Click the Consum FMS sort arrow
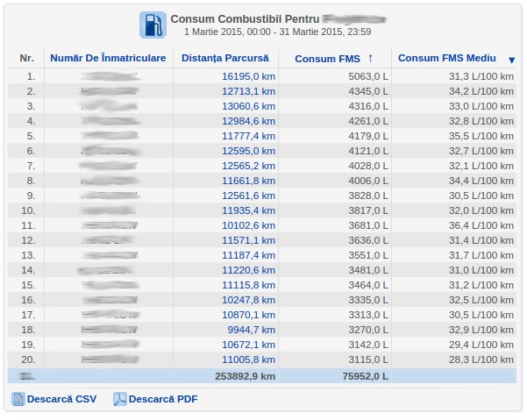Screen dimensions: 527x420 pyautogui.click(x=370, y=59)
